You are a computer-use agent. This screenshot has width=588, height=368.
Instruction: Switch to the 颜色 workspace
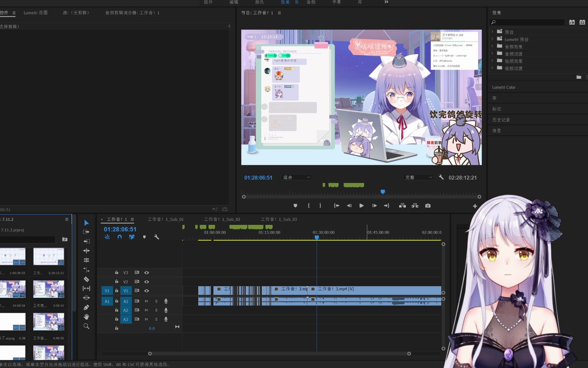point(259,2)
